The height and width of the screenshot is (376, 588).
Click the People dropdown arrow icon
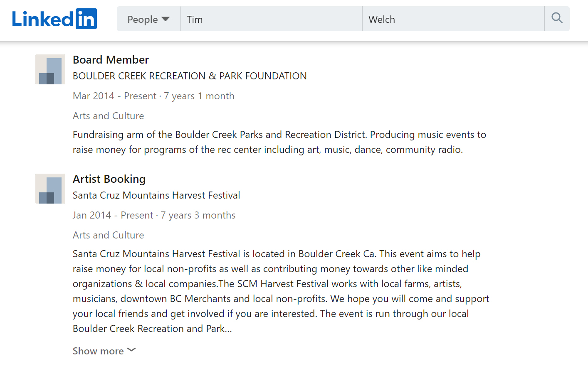click(x=166, y=19)
